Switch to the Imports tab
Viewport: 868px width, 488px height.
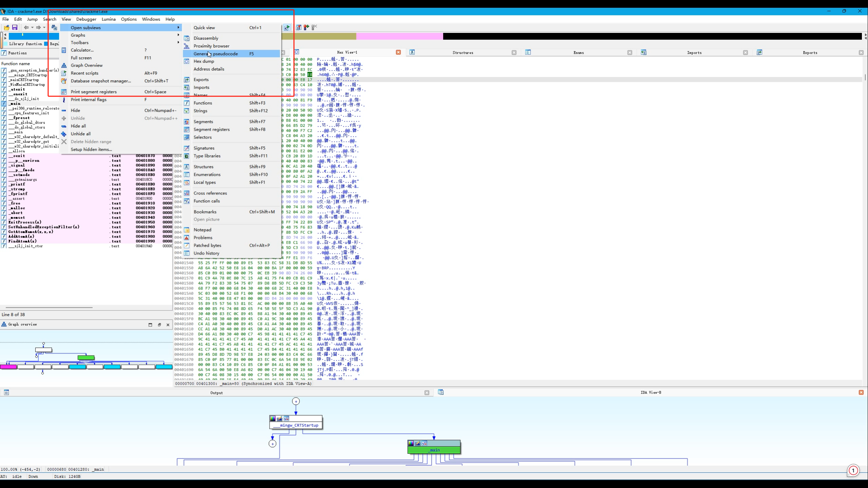click(694, 53)
